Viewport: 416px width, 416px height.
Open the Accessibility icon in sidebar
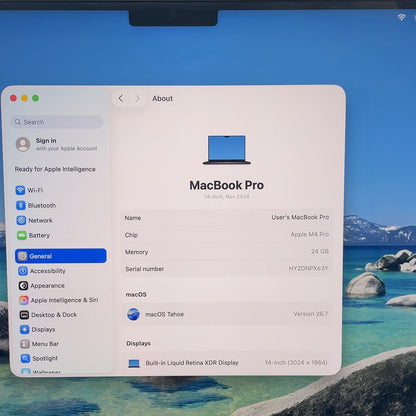(x=23, y=271)
